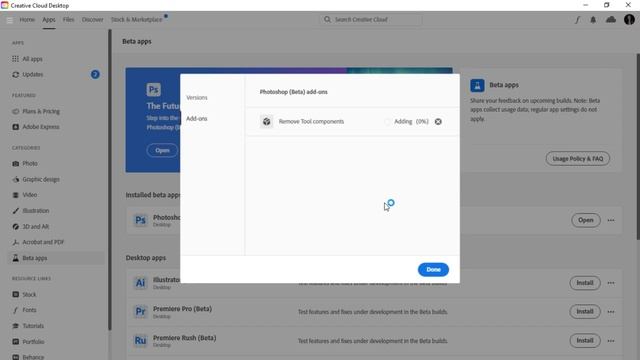Click the Illustrator Ai icon
Viewport: 640px width, 360px height.
coord(140,283)
